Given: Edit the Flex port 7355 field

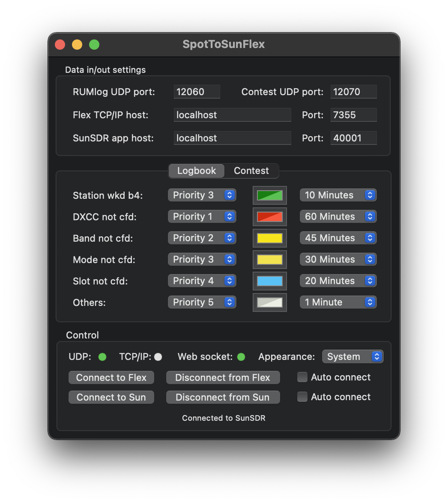Looking at the screenshot, I should (354, 115).
